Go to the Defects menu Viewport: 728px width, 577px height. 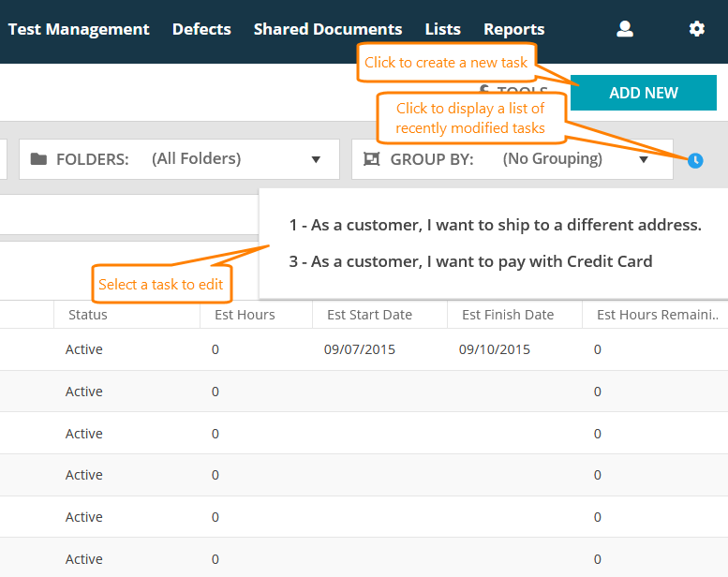coord(201,29)
